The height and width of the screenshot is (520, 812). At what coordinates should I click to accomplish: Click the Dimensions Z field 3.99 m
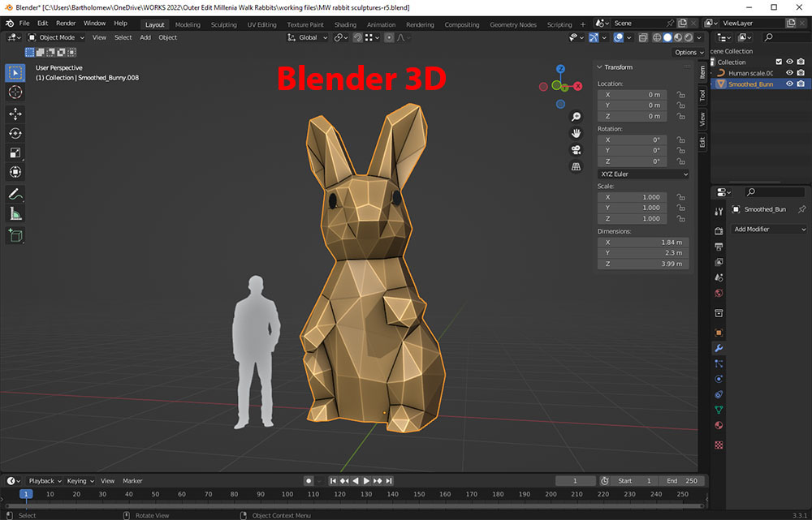coord(643,264)
